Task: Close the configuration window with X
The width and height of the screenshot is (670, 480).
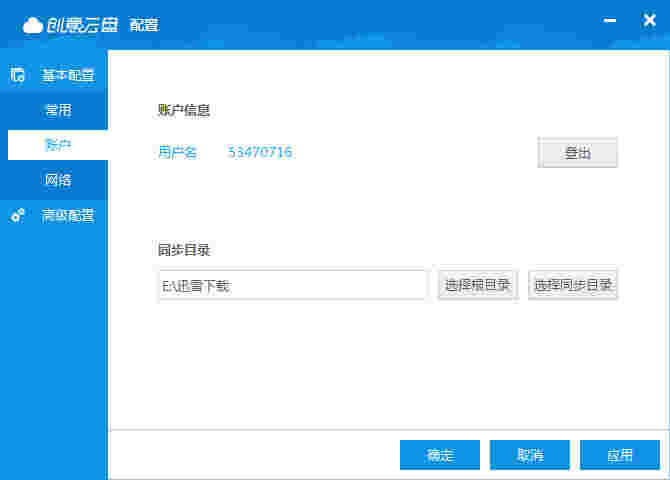Action: click(648, 20)
